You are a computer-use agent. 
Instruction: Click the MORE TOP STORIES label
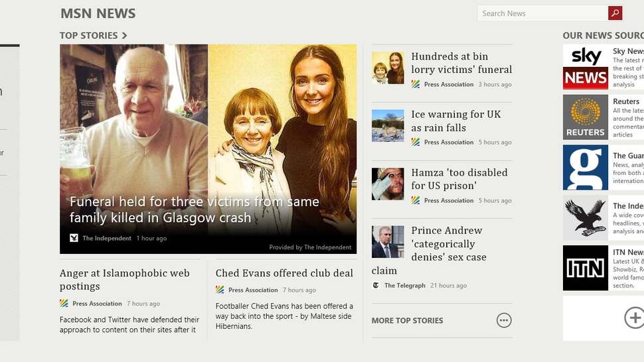tap(407, 321)
